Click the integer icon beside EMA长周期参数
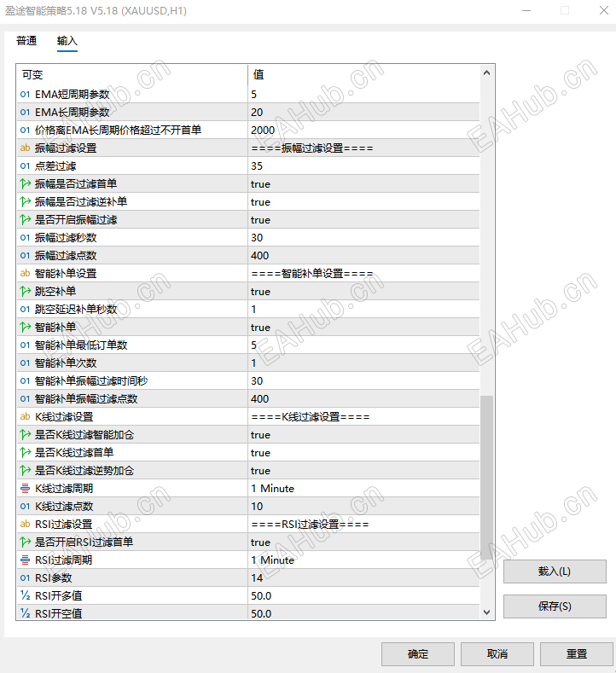The image size is (616, 673). [25, 112]
